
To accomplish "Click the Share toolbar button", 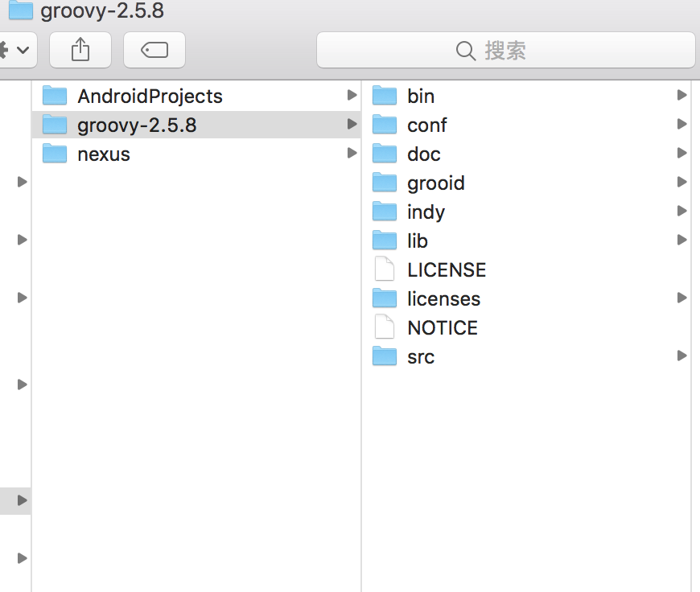I will pyautogui.click(x=80, y=50).
